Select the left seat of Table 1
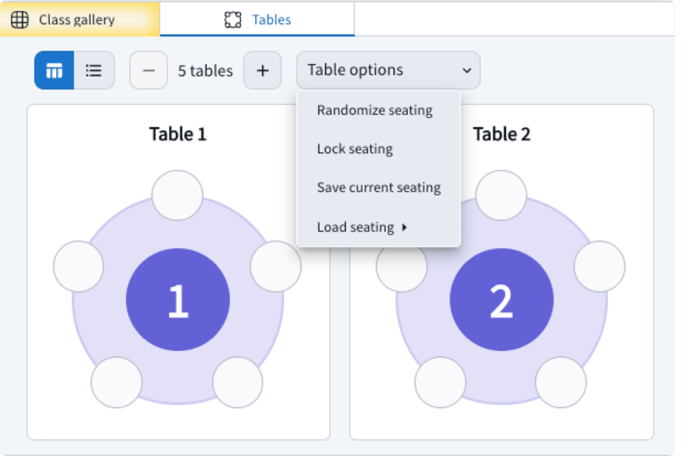The height and width of the screenshot is (456, 700). coord(78,266)
